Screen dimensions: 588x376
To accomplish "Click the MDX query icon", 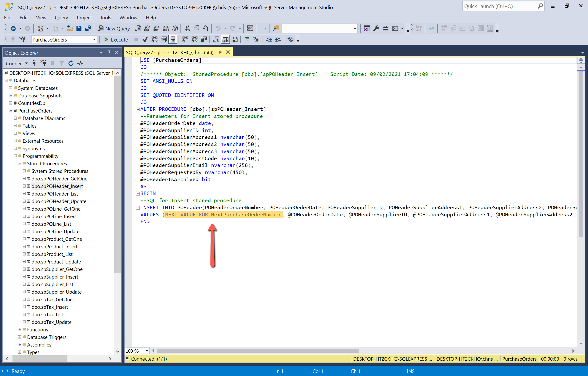I will coord(147,29).
